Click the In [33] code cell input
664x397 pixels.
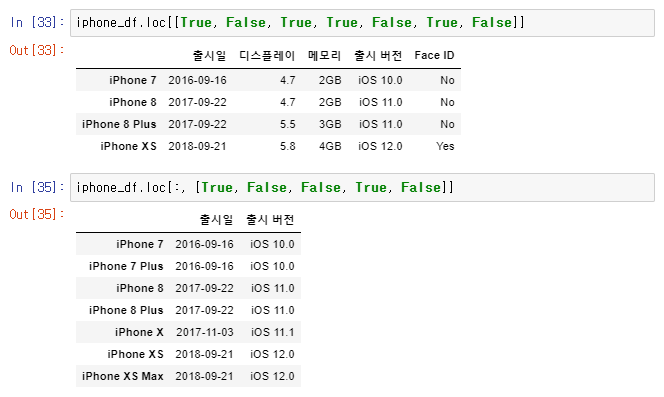pos(362,23)
